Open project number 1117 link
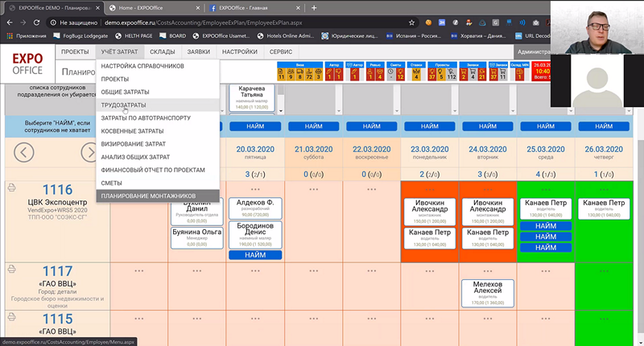The image size is (644, 346). point(57,271)
